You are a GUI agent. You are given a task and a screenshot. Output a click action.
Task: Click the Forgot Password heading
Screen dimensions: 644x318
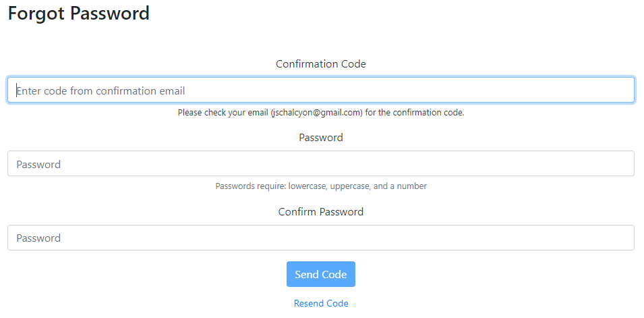[79, 13]
